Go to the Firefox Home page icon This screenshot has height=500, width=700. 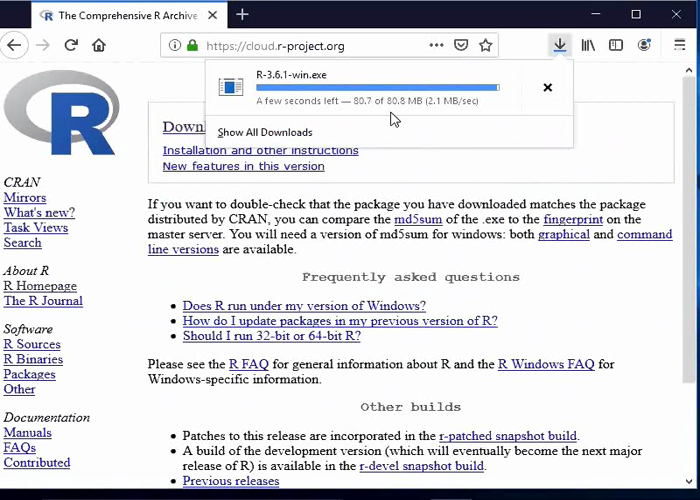coord(98,45)
